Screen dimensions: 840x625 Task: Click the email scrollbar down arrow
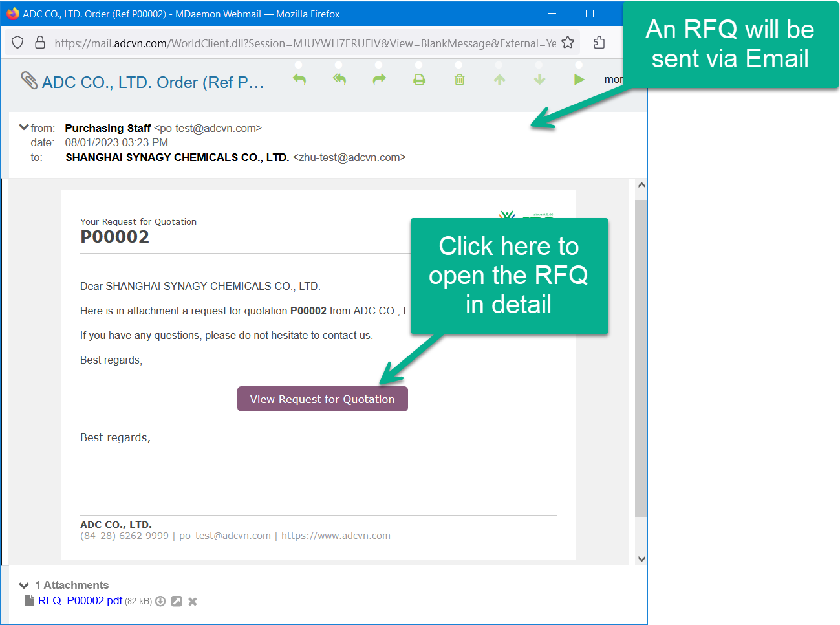(641, 559)
